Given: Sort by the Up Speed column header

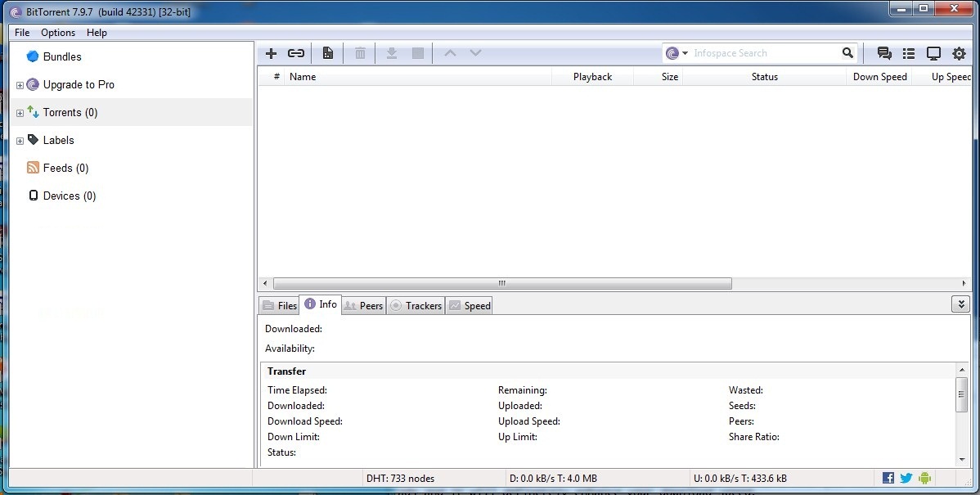Looking at the screenshot, I should (x=943, y=77).
